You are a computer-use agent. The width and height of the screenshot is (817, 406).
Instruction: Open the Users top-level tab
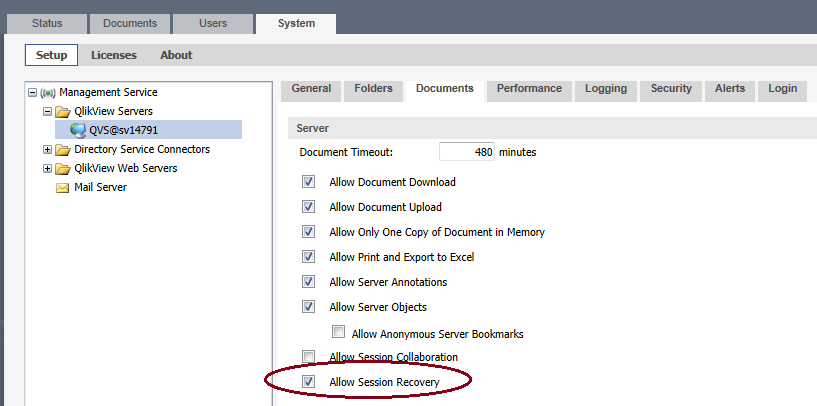coord(211,23)
